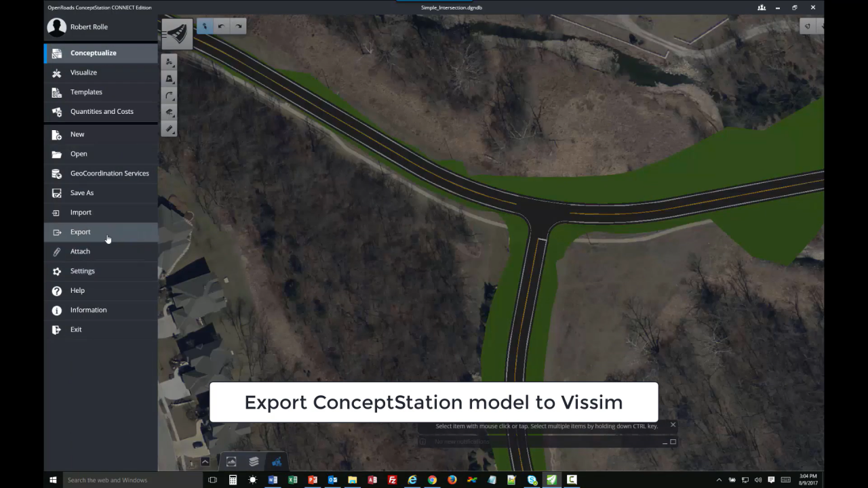Open Chrome from the taskbar
This screenshot has width=868, height=488.
coord(432,480)
